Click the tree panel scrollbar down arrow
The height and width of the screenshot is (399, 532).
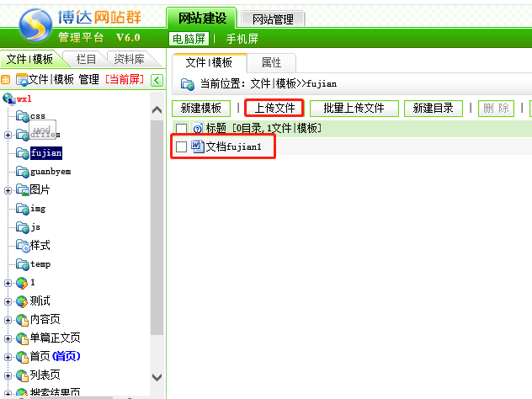157,378
